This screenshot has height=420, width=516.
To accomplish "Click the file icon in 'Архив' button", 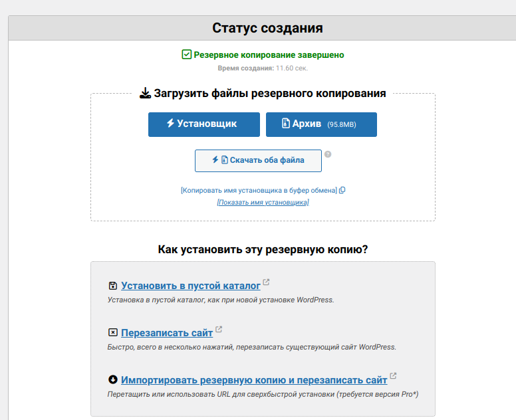I will 286,124.
